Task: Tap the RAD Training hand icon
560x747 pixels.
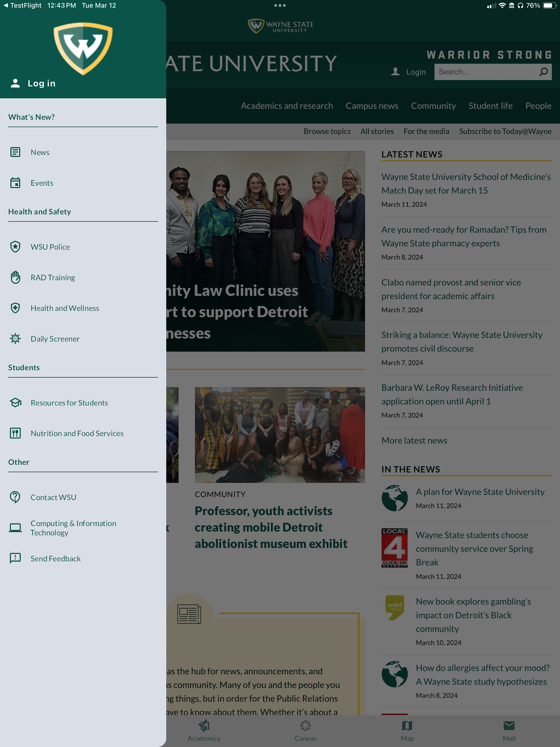Action: 15,277
